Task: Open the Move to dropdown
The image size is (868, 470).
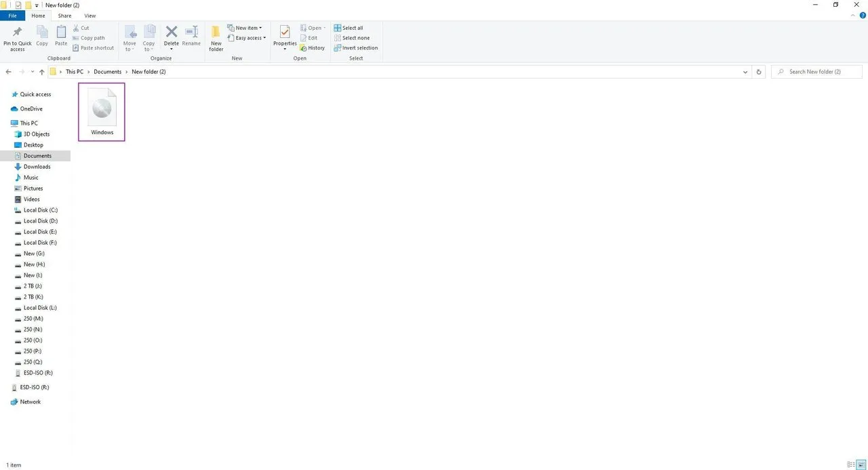Action: pyautogui.click(x=130, y=39)
